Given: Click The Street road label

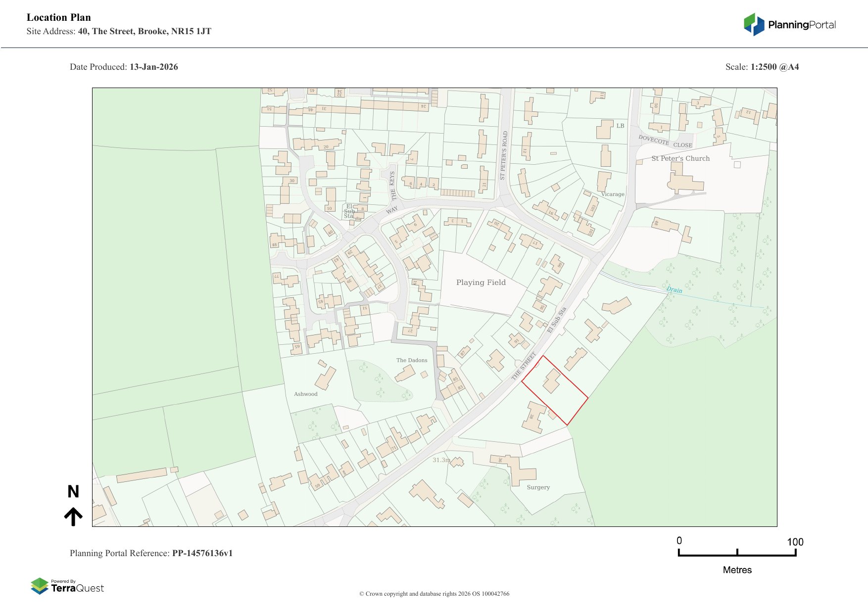Looking at the screenshot, I should [x=524, y=366].
